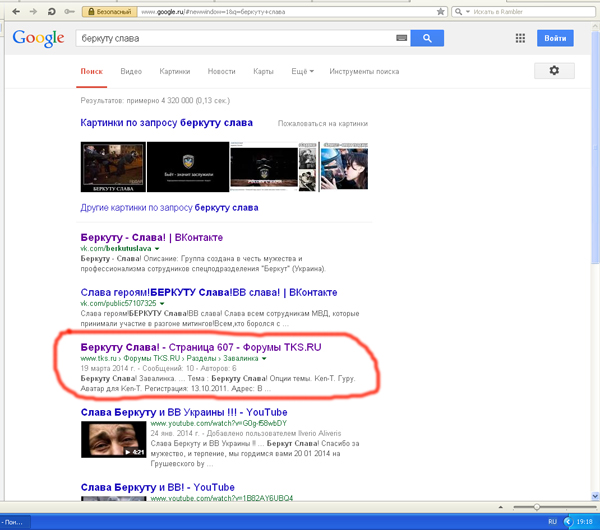Reload the page with the refresh icon
The width and height of the screenshot is (600, 530).
click(51, 11)
